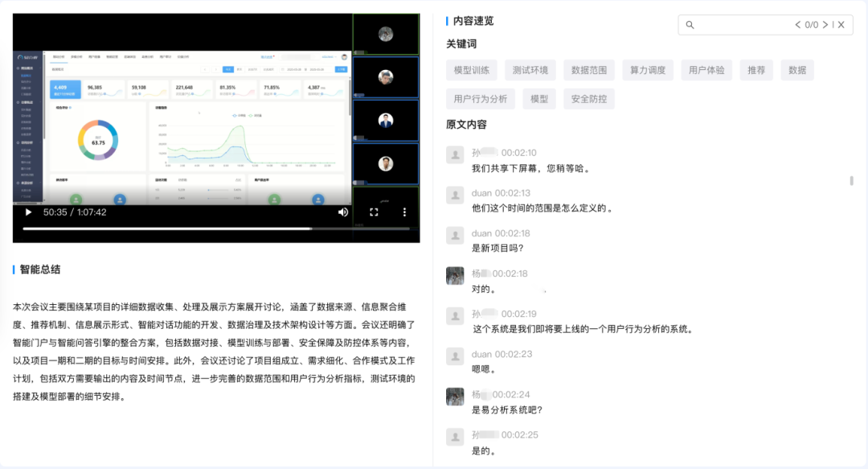This screenshot has width=868, height=469.
Task: Jump to 孙's line about 用户行为分析 system
Action: tap(583, 329)
